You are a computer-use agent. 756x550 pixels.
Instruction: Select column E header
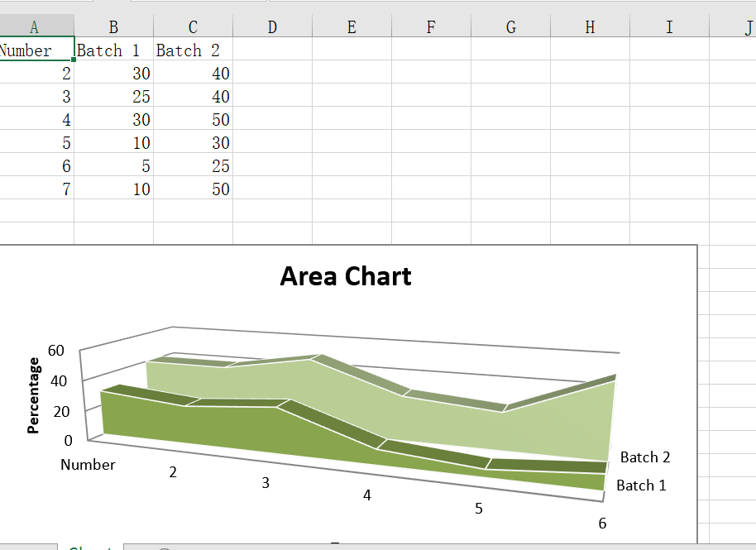[x=352, y=26]
